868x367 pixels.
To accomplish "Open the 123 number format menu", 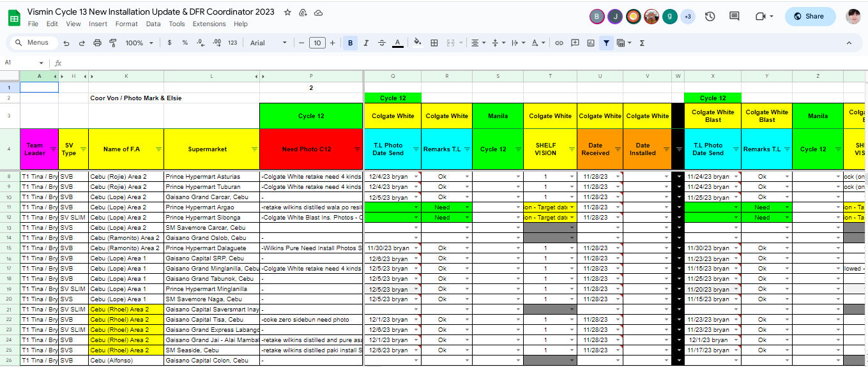I will [232, 43].
